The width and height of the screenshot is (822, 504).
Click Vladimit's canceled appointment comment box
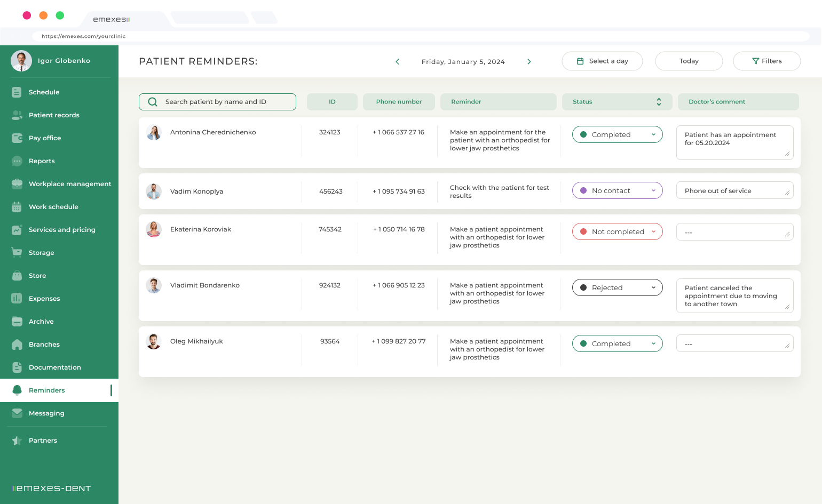(x=735, y=295)
